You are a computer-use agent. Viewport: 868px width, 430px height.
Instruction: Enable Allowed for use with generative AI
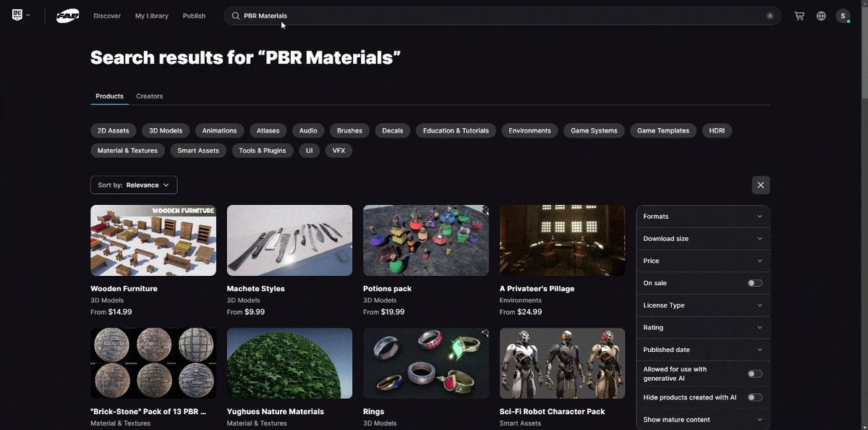(754, 374)
